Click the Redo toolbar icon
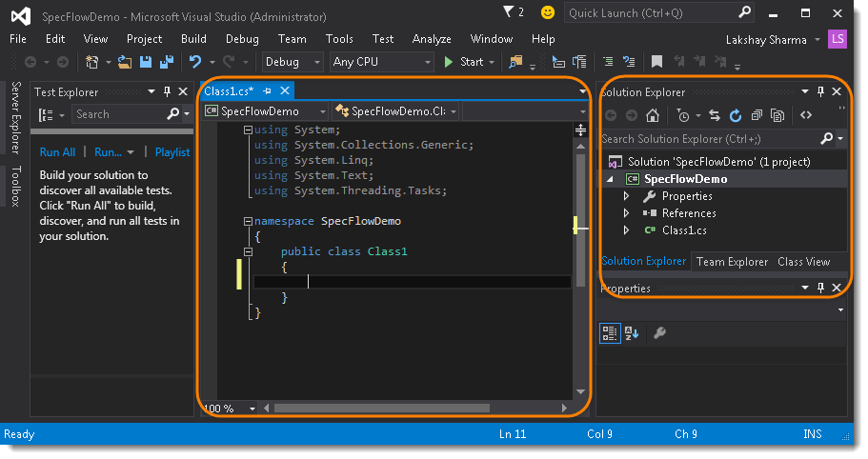868x459 pixels. pos(229,62)
